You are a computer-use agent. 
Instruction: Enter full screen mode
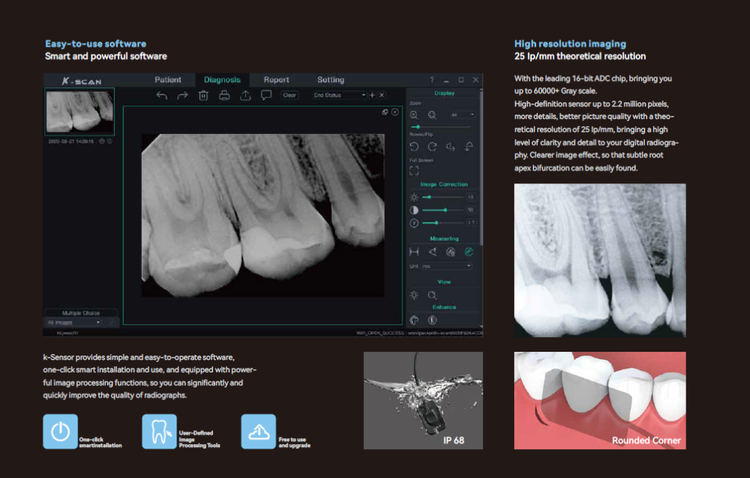[415, 171]
